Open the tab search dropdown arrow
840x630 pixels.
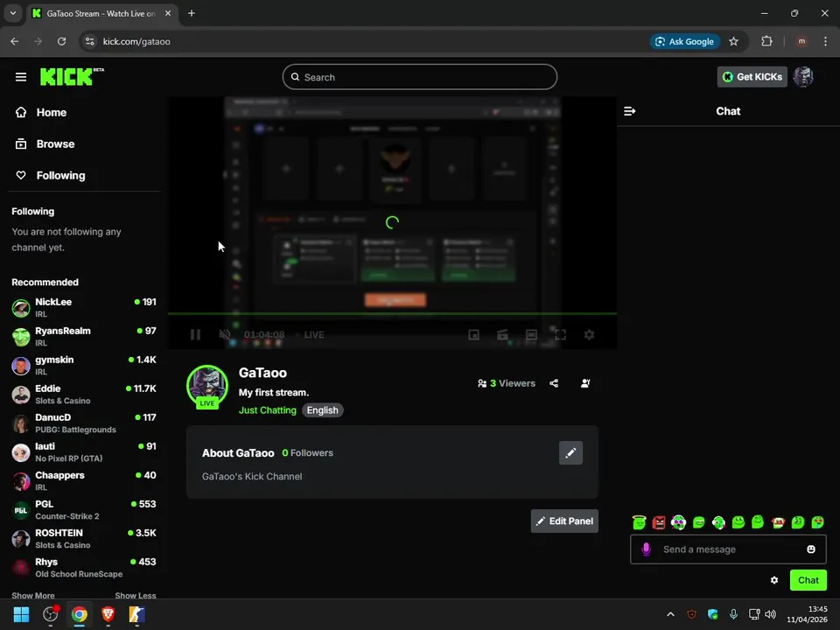pos(13,13)
